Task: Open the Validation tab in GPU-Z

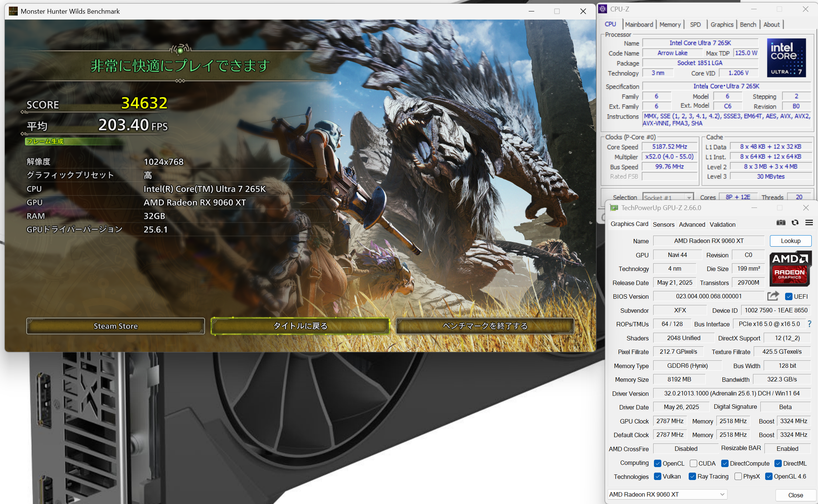Action: (x=722, y=224)
